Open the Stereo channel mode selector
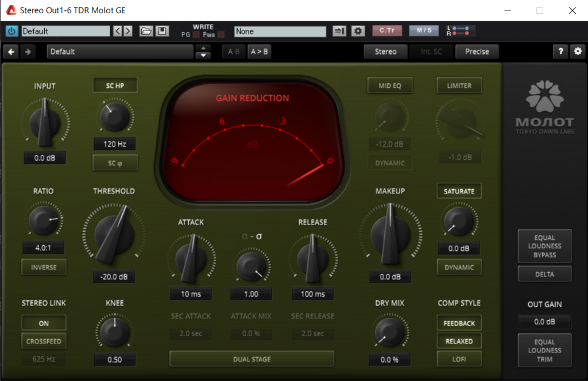The width and height of the screenshot is (588, 381). coord(385,51)
